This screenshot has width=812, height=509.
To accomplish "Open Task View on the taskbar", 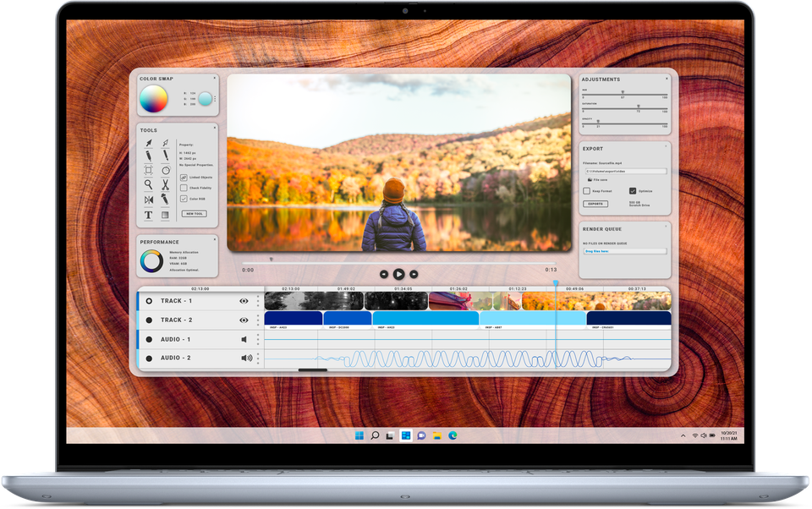I will [390, 436].
